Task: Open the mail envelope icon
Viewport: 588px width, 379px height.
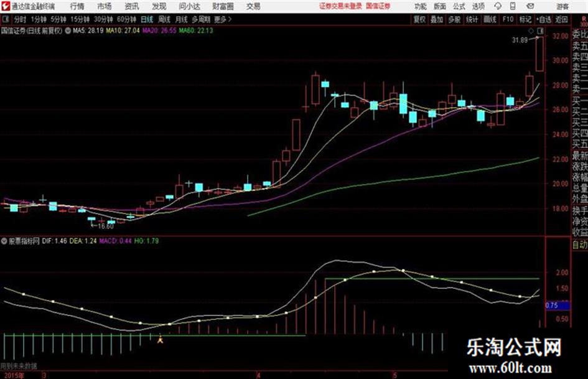Action: point(530,6)
